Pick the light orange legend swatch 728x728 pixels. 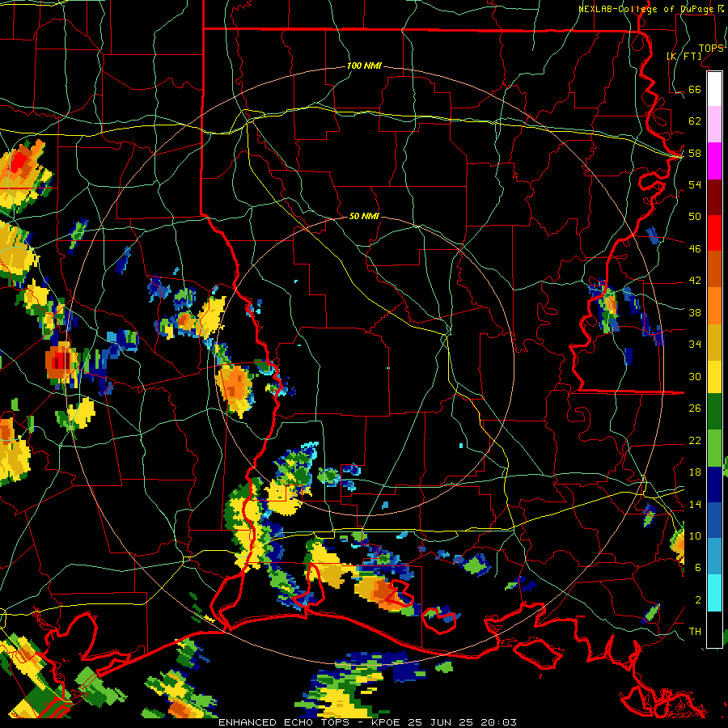[714, 306]
